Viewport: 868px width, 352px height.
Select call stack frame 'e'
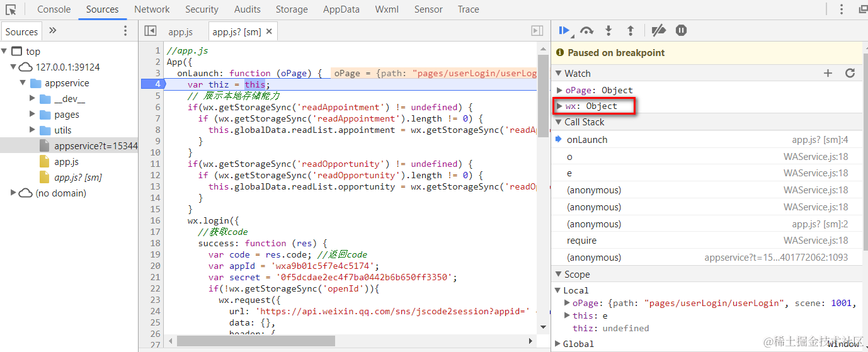(706, 173)
